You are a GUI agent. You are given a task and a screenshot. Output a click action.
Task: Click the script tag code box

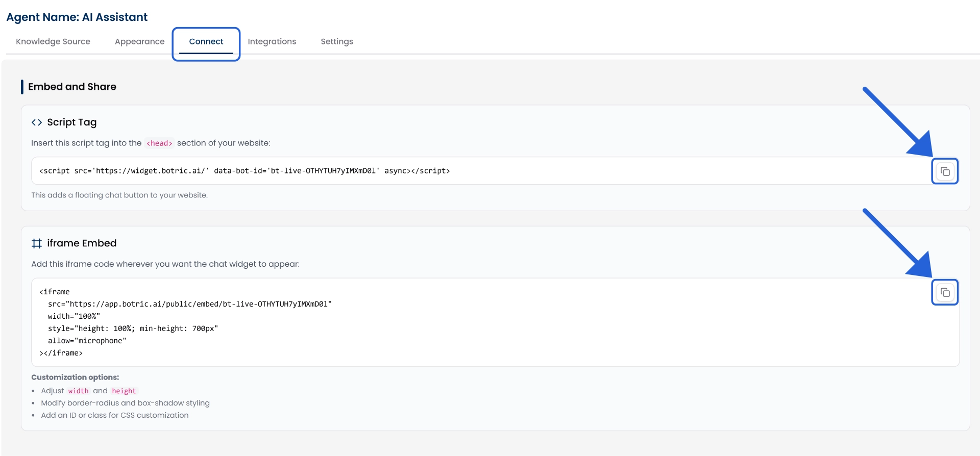tap(495, 171)
